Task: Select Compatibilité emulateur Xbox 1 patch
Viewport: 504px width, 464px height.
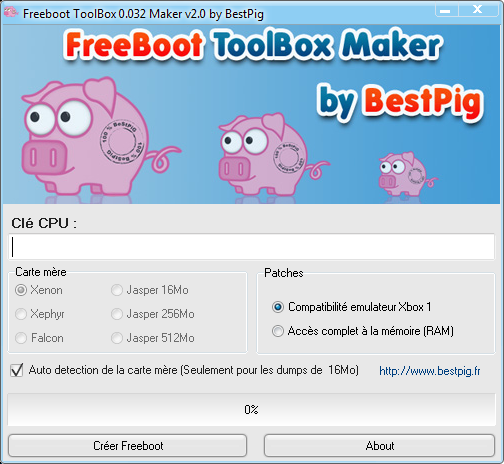Action: click(x=278, y=307)
